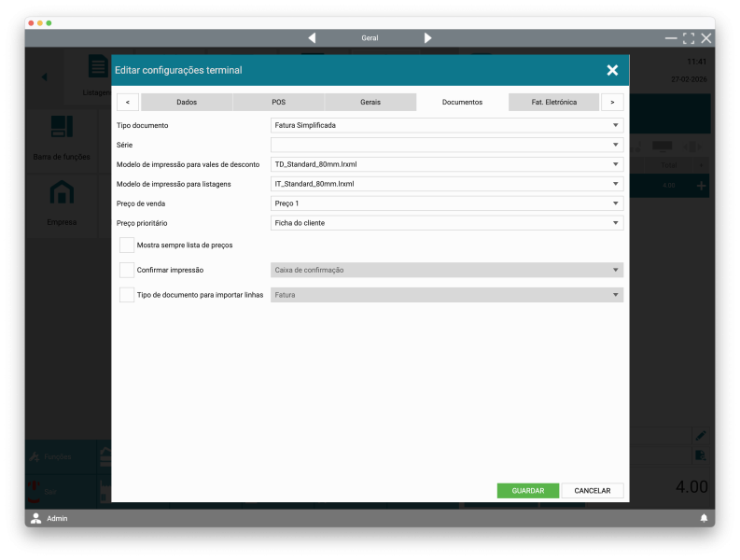The image size is (740, 560).
Task: Expand the Preço de venda dropdown
Action: pos(446,203)
